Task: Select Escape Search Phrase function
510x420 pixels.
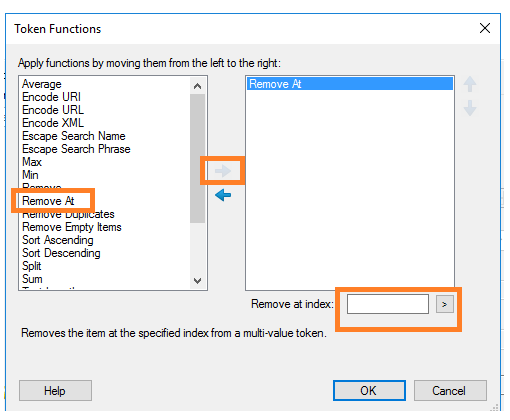Action: tap(76, 149)
